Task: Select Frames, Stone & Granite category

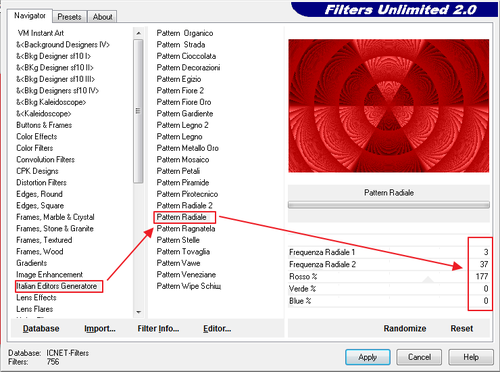Action: [x=55, y=229]
